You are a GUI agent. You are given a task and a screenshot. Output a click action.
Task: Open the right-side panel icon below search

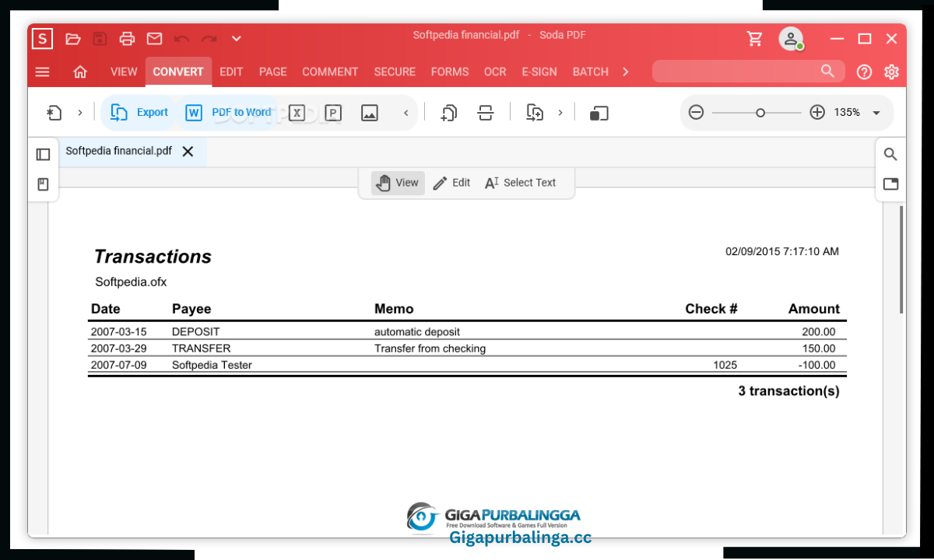(890, 184)
